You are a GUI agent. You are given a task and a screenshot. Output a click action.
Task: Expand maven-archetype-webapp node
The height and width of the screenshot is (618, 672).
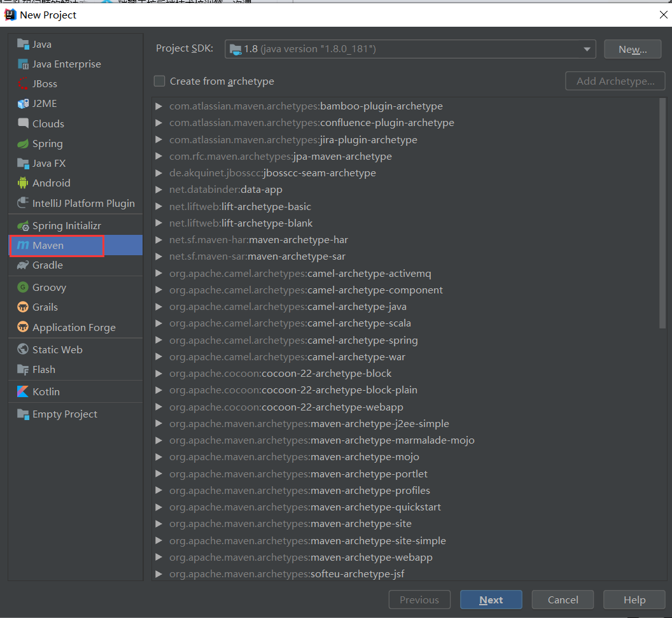click(x=158, y=557)
